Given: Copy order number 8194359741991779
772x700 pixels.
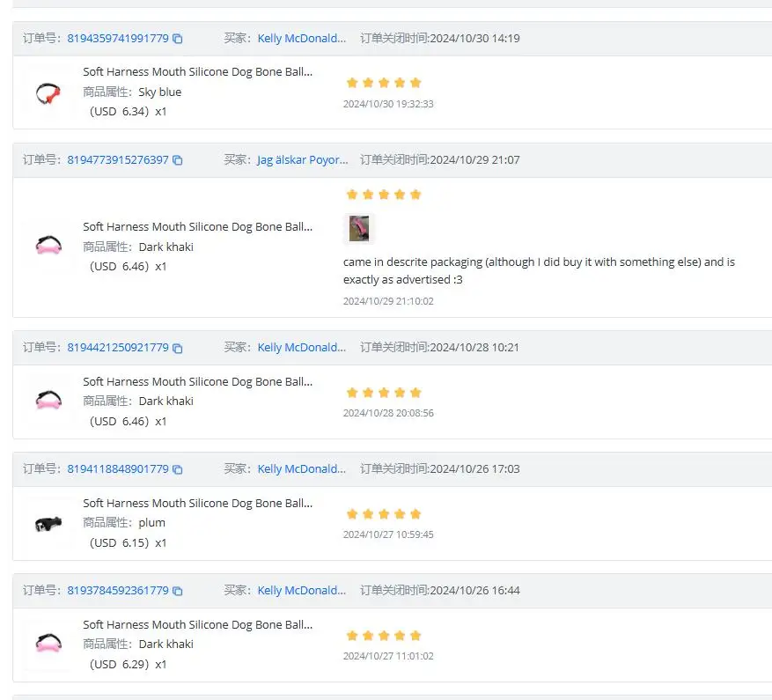Looking at the screenshot, I should point(178,39).
